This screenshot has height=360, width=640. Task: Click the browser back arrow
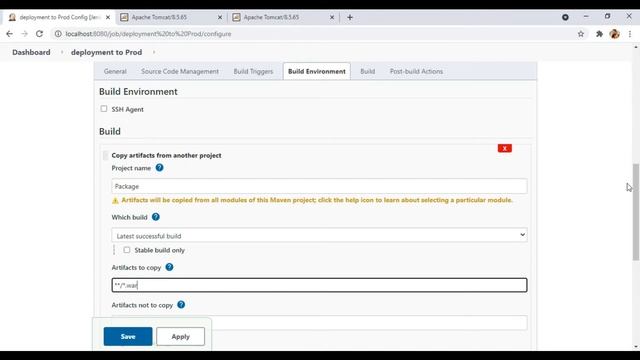pyautogui.click(x=9, y=34)
